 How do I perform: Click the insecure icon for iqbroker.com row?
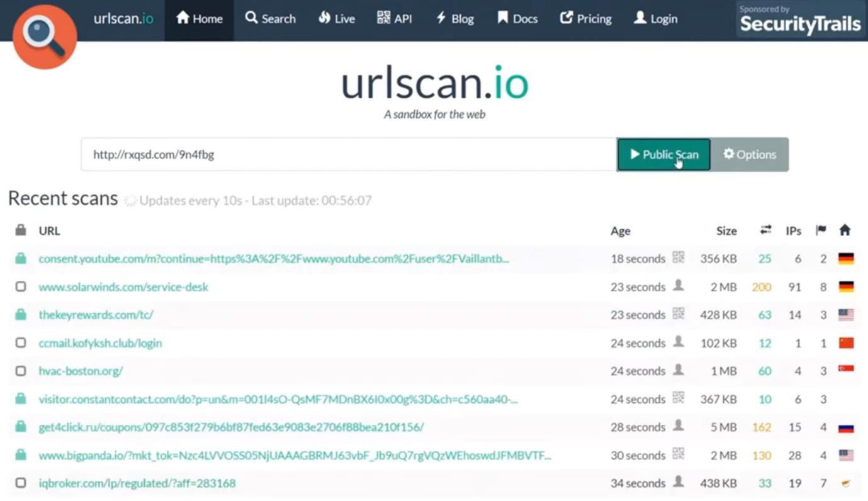click(21, 483)
